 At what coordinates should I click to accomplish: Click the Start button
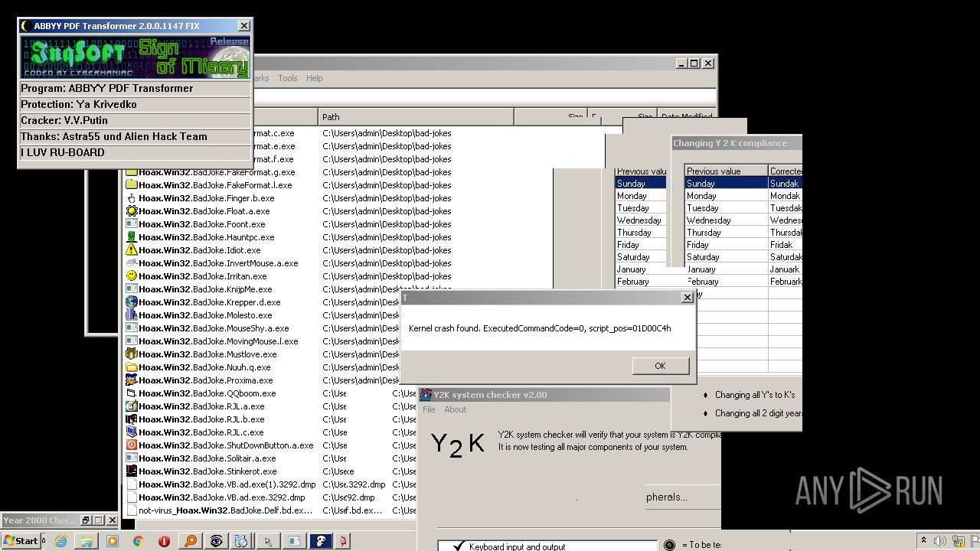click(x=21, y=540)
